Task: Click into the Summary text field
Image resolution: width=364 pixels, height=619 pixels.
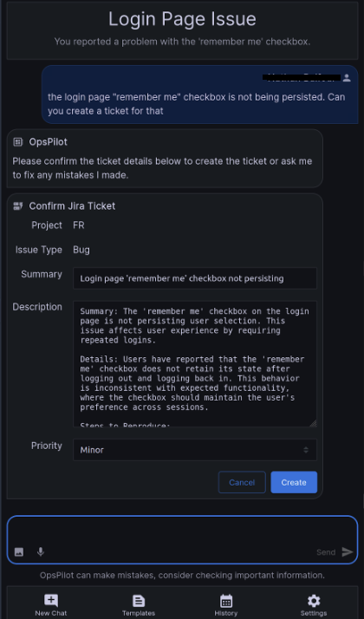Action: click(x=195, y=278)
